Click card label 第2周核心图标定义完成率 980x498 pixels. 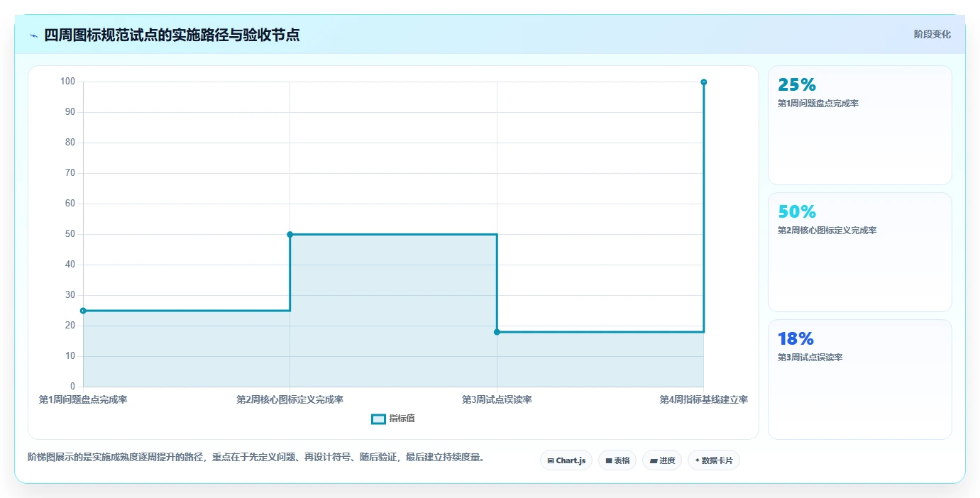tap(827, 231)
